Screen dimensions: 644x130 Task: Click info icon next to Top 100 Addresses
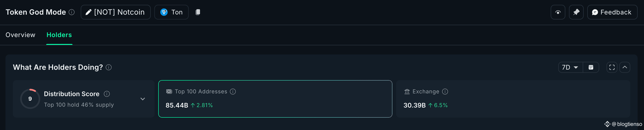[233, 92]
